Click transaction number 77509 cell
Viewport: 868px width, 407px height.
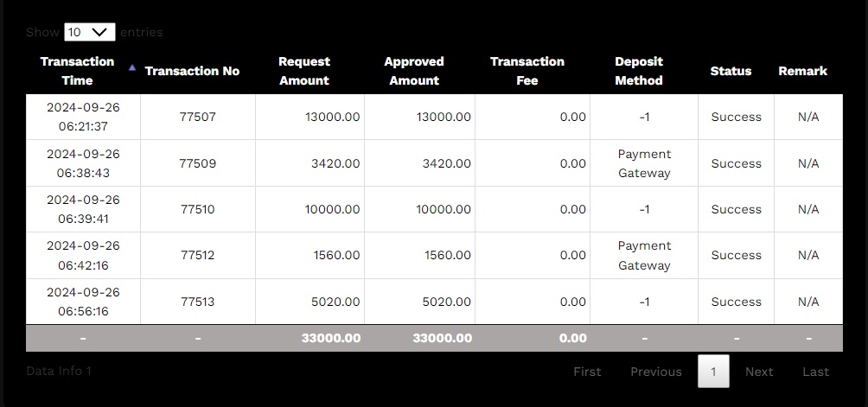(198, 163)
